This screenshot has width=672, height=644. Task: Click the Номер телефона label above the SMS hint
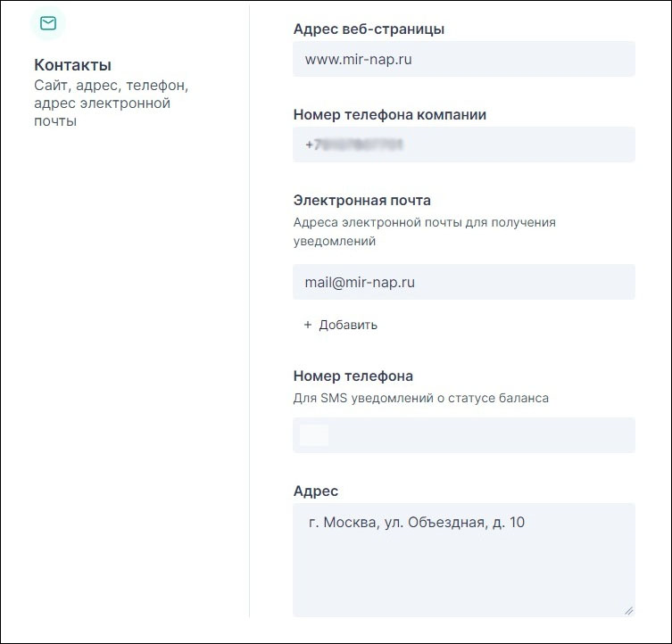coord(353,376)
